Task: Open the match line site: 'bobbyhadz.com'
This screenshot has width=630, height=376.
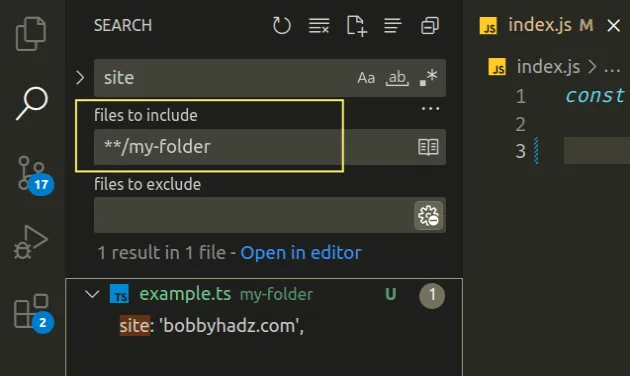Action: click(212, 326)
